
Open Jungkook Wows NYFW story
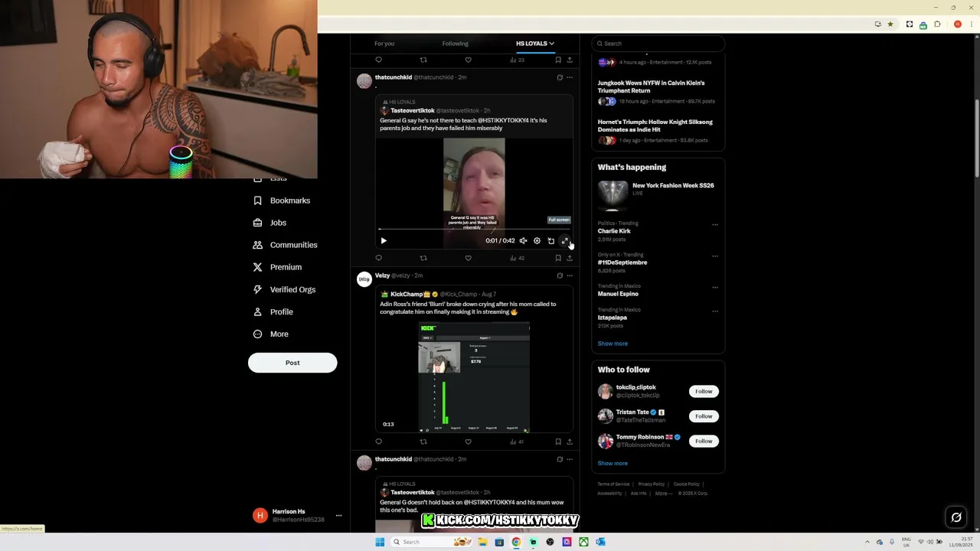click(658, 92)
